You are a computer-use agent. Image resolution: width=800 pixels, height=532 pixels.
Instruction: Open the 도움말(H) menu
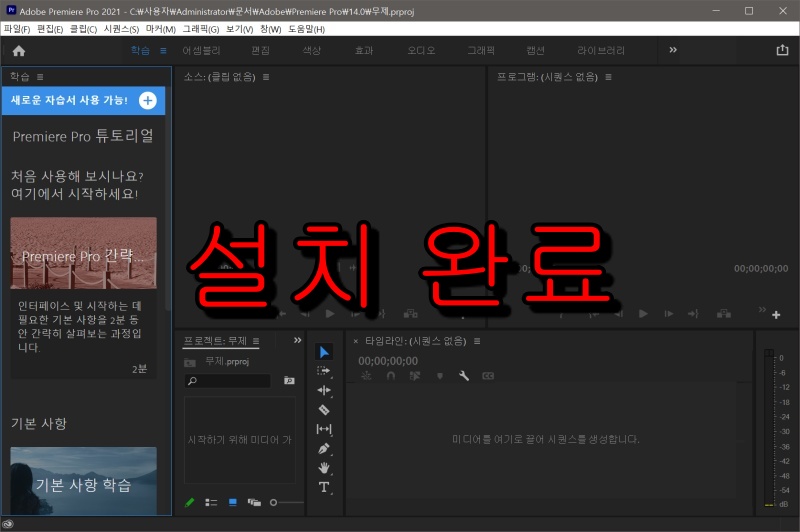tap(307, 29)
